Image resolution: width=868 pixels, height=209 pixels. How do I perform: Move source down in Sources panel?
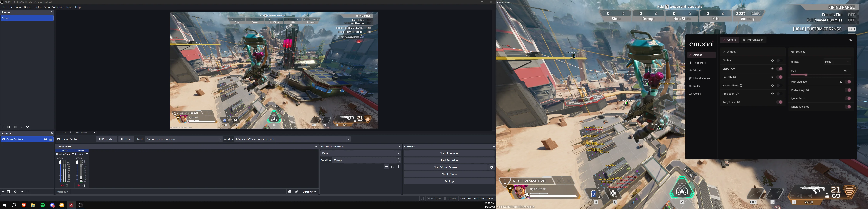coord(28,192)
